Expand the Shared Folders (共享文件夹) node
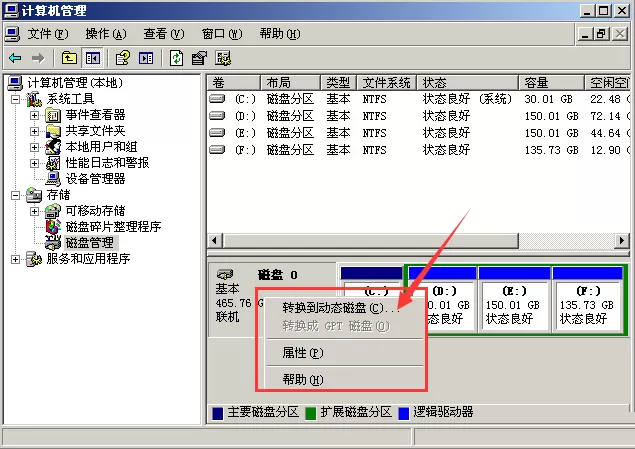635x449 pixels. tap(34, 131)
